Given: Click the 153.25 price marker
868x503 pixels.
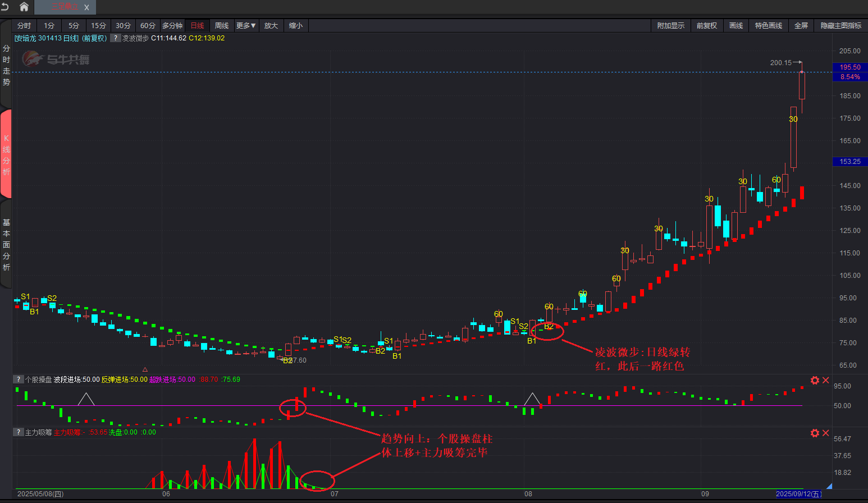Looking at the screenshot, I should (850, 161).
